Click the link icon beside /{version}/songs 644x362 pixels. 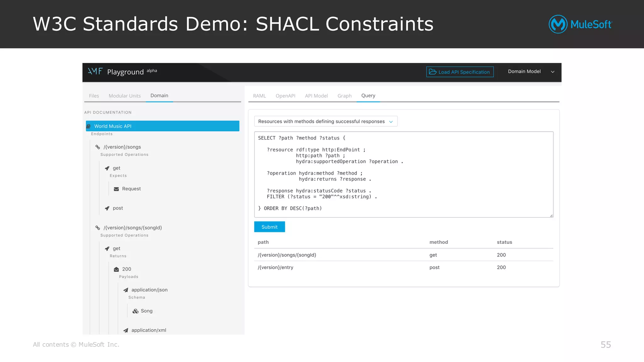click(x=98, y=147)
